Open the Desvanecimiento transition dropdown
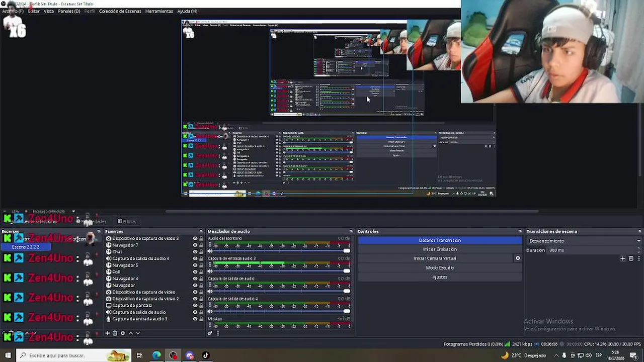 [584, 241]
